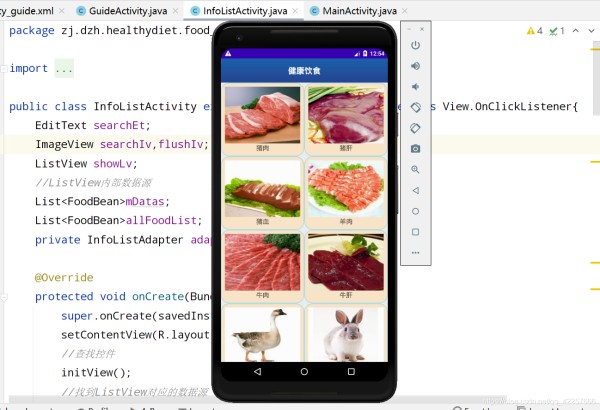
Task: Go to next highlighted problem arrow
Action: pyautogui.click(x=591, y=31)
